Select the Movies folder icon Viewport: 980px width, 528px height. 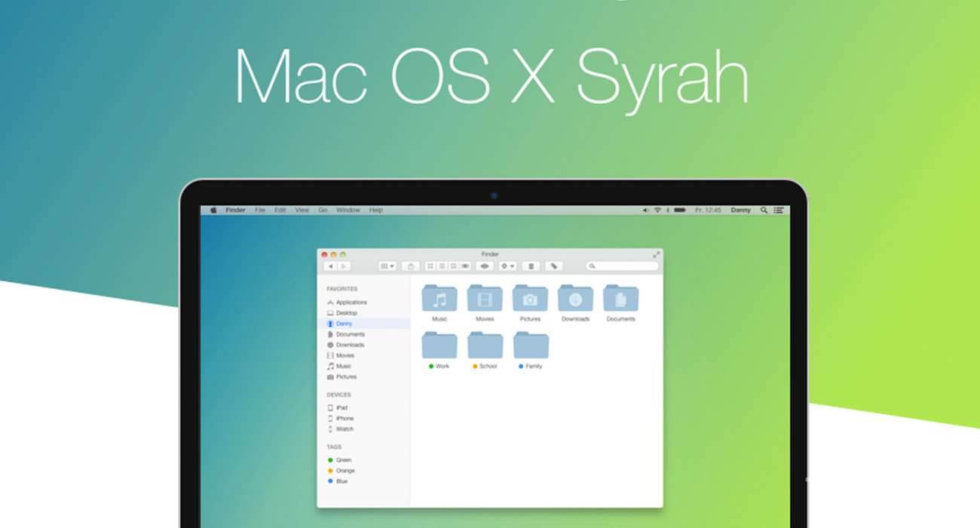point(485,298)
